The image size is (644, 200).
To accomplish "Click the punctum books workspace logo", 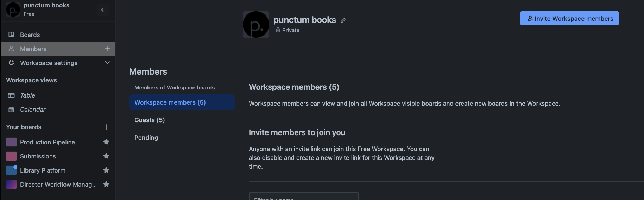I will pyautogui.click(x=256, y=25).
